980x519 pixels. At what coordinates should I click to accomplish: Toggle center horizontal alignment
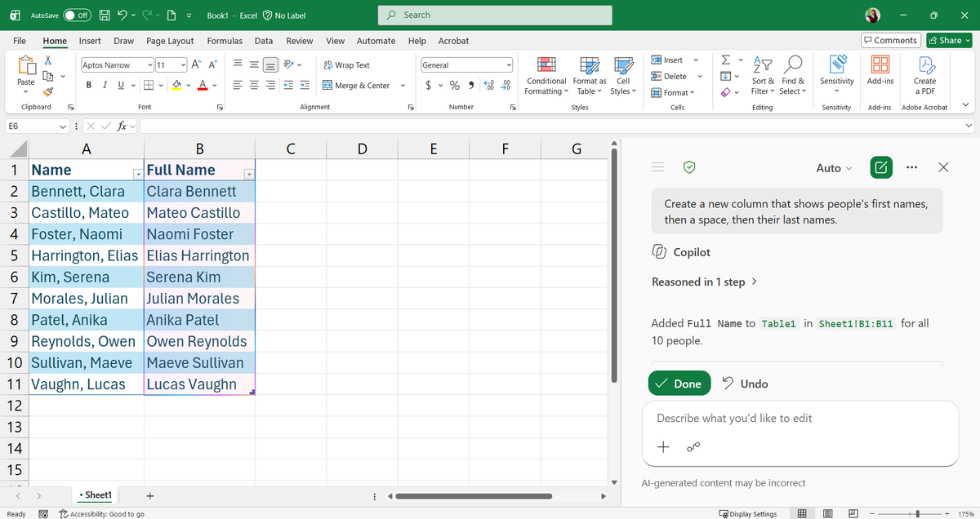tap(254, 85)
